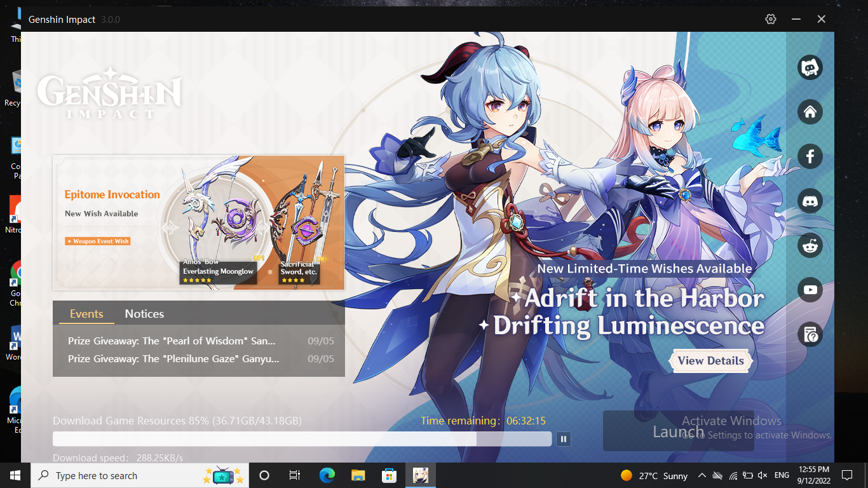Open the Discord server icon
This screenshot has height=488, width=868.
pos(810,201)
